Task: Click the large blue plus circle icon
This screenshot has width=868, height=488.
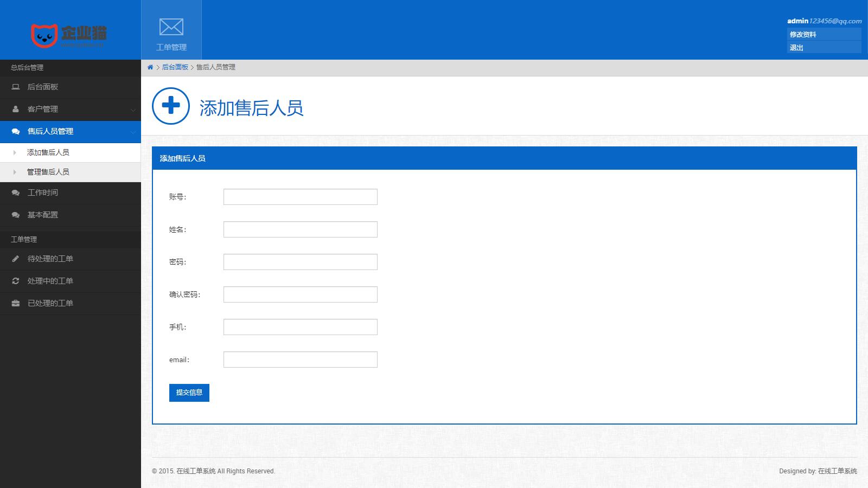Action: 171,106
